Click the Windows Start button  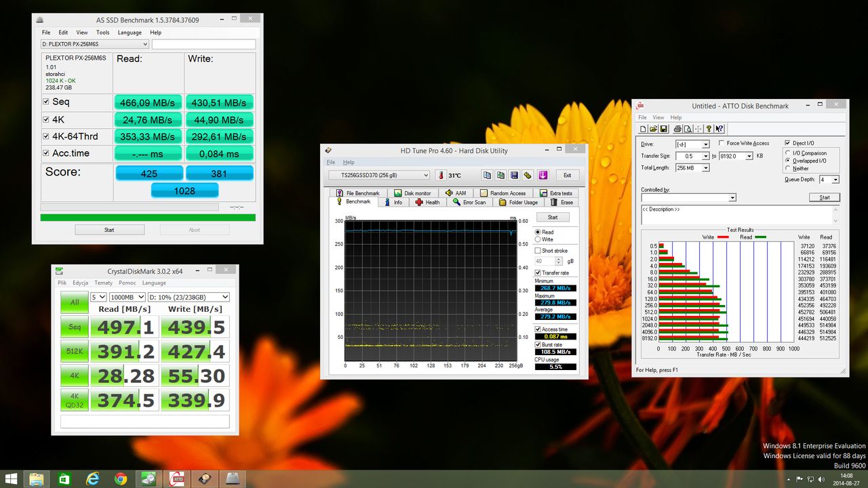12,479
